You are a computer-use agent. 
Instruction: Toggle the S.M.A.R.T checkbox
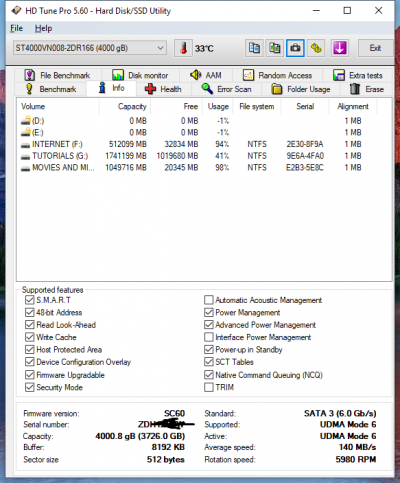30,300
